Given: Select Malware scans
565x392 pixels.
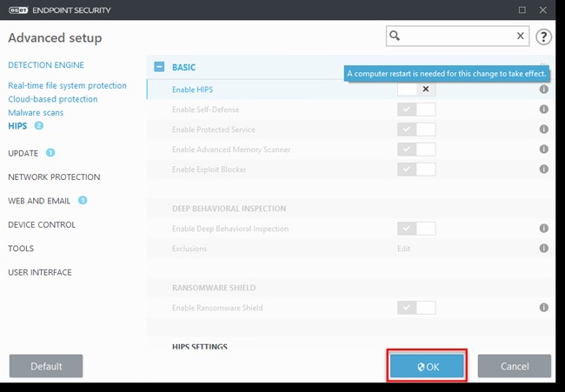Looking at the screenshot, I should tap(36, 113).
